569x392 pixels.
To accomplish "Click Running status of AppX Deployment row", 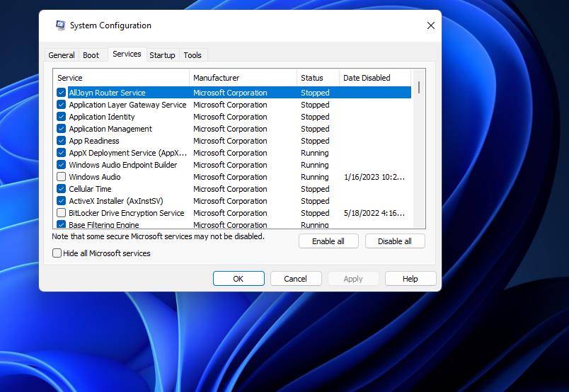I will point(315,153).
